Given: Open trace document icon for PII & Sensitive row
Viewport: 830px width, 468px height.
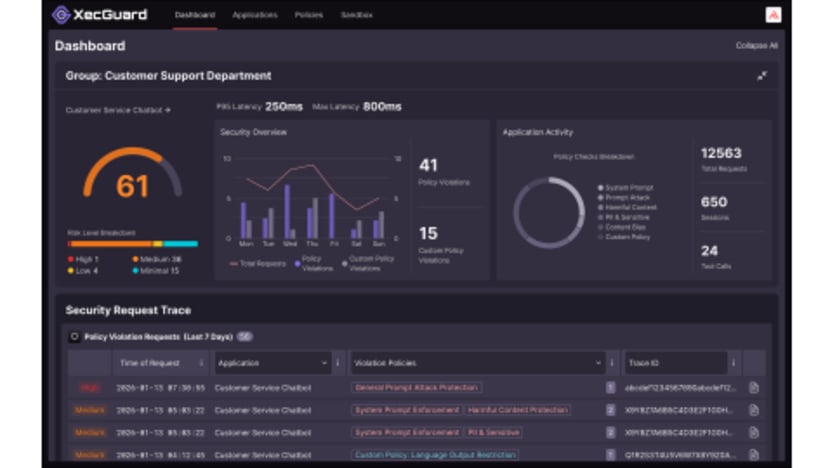Looking at the screenshot, I should 754,433.
